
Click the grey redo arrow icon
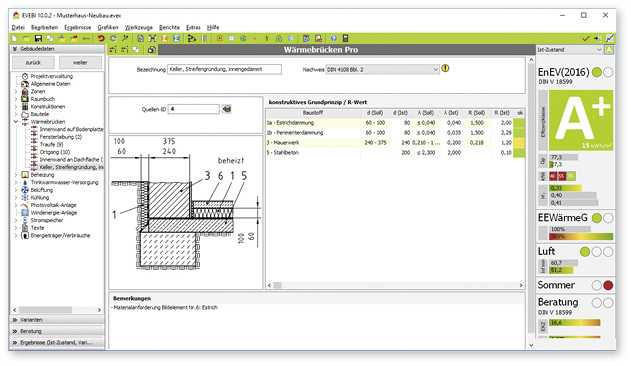click(113, 39)
